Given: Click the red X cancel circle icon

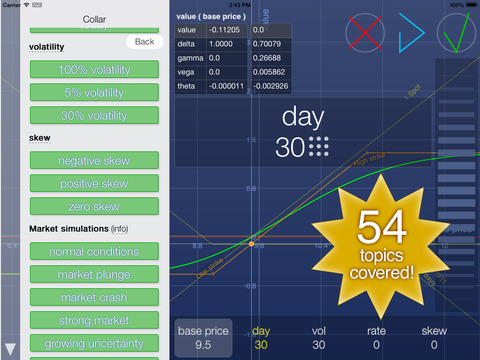Looking at the screenshot, I should click(x=365, y=33).
